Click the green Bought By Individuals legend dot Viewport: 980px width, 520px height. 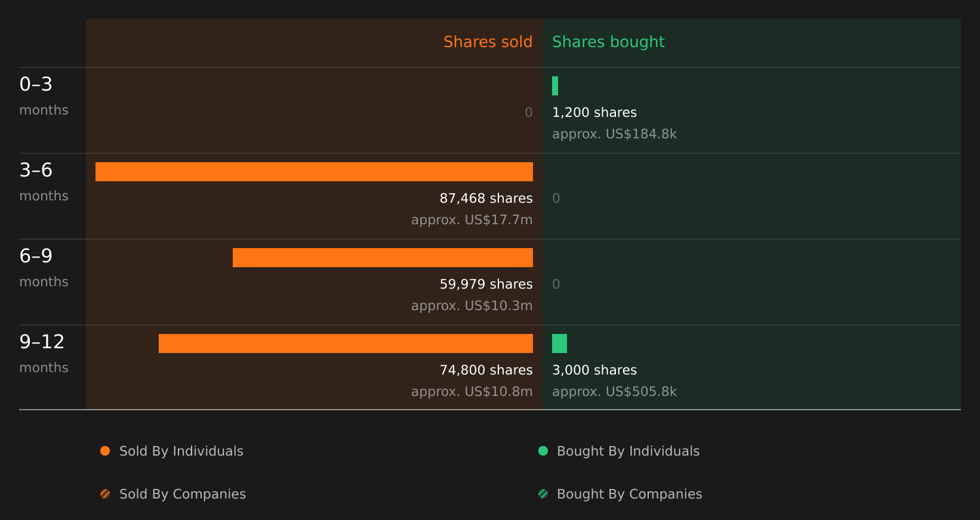(x=543, y=451)
